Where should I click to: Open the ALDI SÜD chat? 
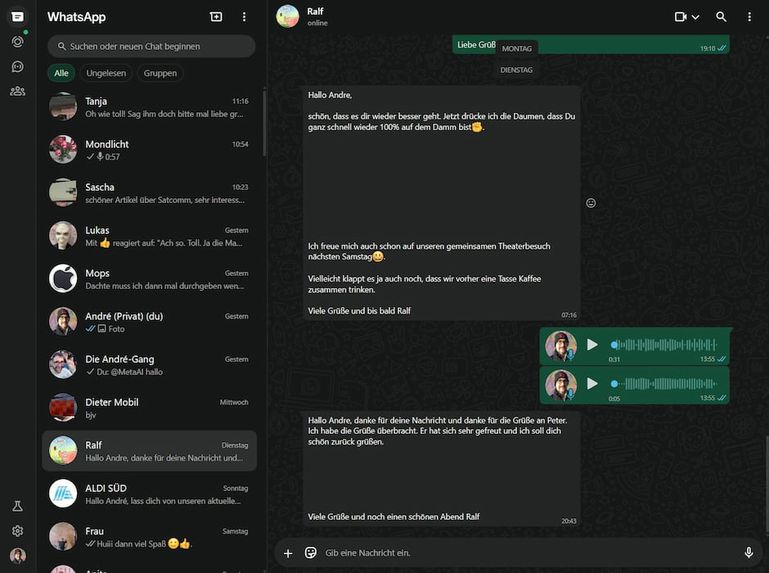150,494
